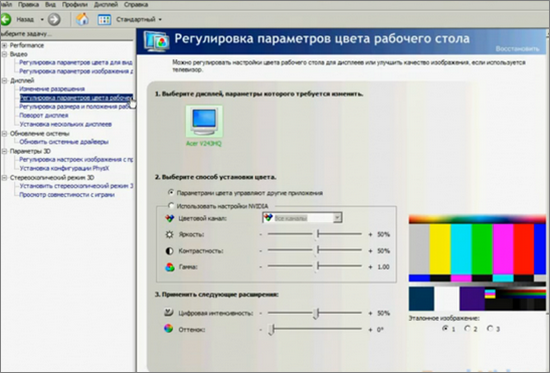Click the Гамма slider handle
The image size is (550, 373).
click(x=318, y=267)
